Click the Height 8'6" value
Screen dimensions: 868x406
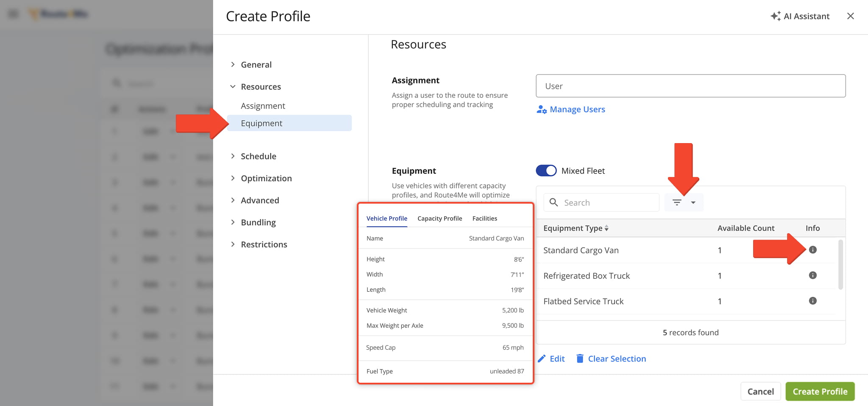(519, 259)
